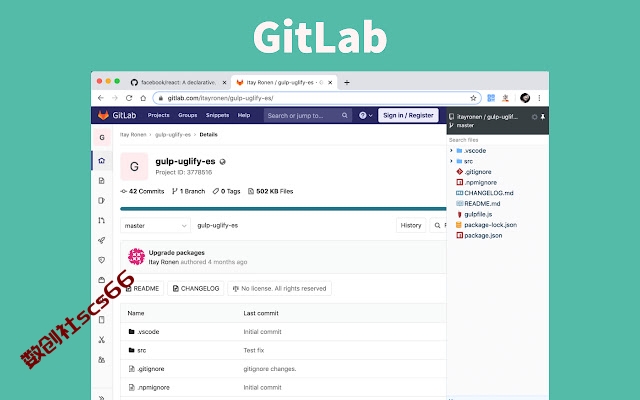The image size is (640, 400).
Task: Open the Chrome three-dot menu
Action: [539, 98]
